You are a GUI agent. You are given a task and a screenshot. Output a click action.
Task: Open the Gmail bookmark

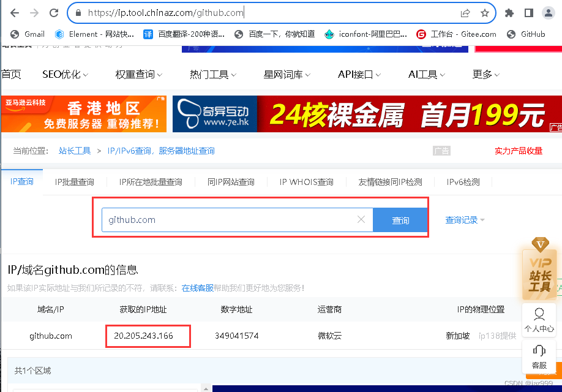pos(28,34)
